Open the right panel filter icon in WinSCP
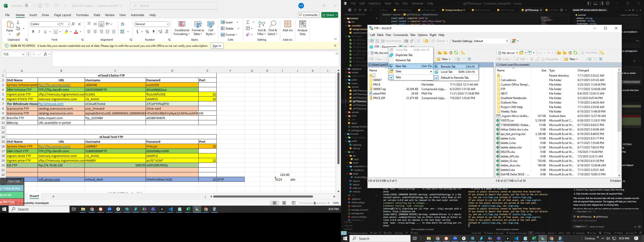Viewport: 644px width, 242px height. pos(529,53)
